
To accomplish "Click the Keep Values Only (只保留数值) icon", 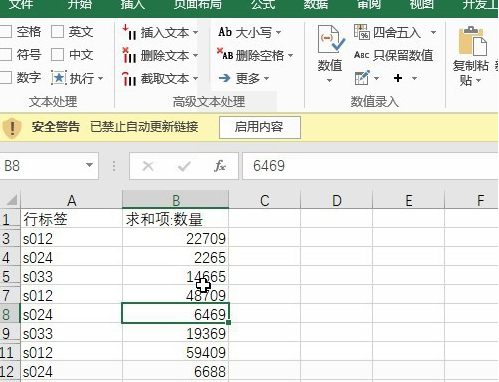I will pos(361,55).
